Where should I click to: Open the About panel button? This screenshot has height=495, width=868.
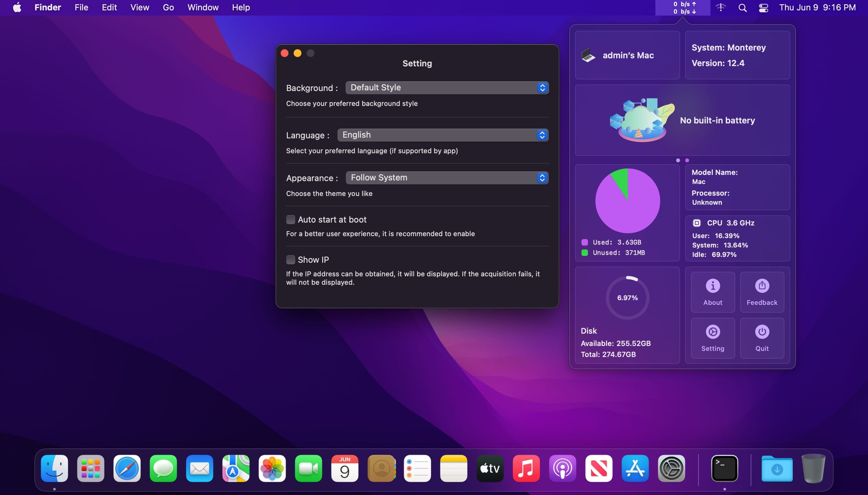712,292
